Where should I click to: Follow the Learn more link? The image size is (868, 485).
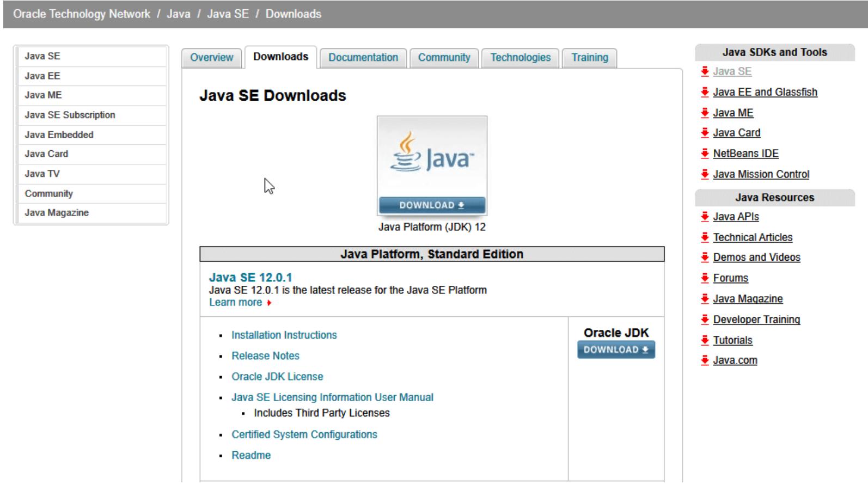pos(235,303)
